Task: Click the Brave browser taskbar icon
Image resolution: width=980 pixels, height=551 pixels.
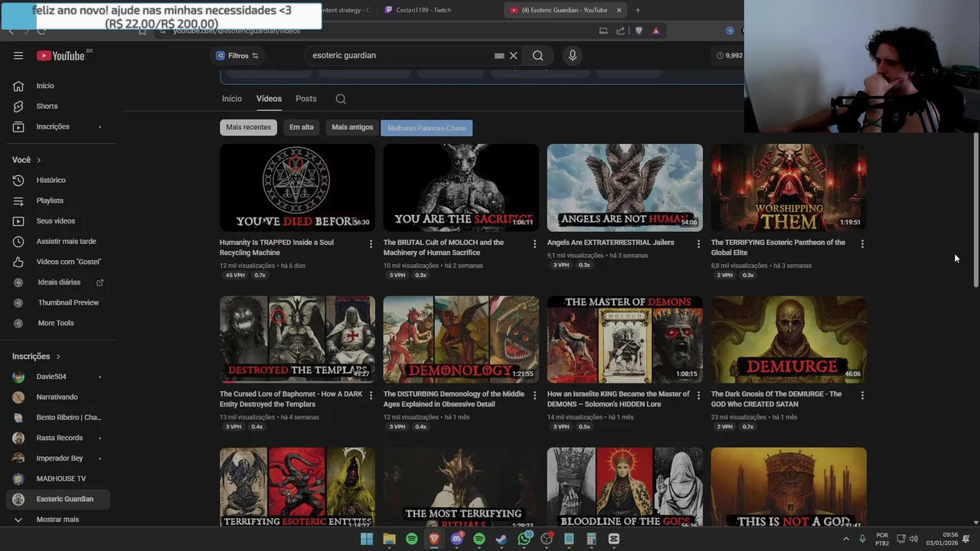Action: (x=434, y=539)
